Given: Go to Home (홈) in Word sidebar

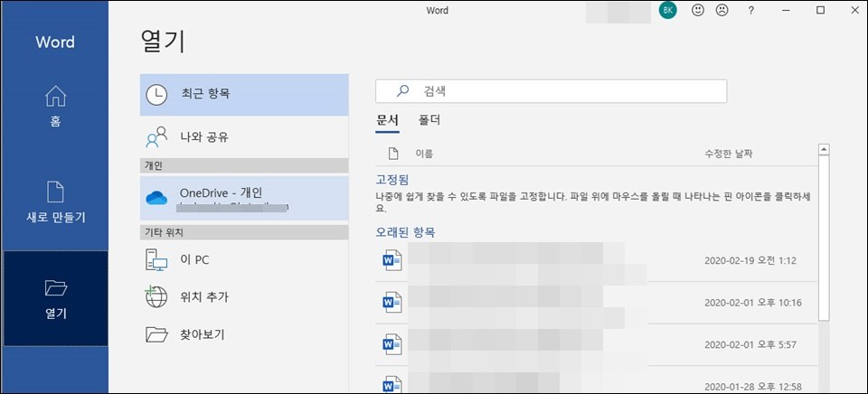Looking at the screenshot, I should click(55, 108).
